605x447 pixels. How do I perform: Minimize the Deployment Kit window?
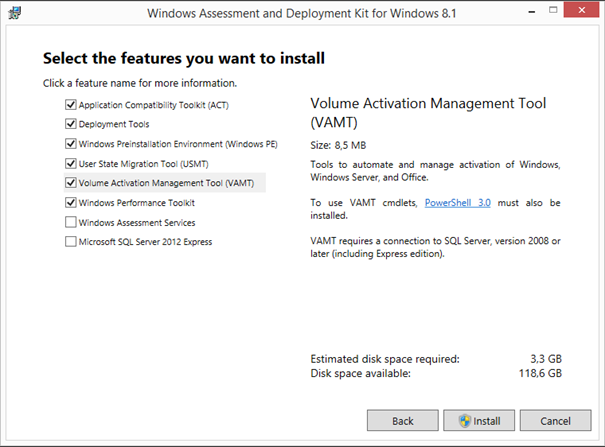532,12
